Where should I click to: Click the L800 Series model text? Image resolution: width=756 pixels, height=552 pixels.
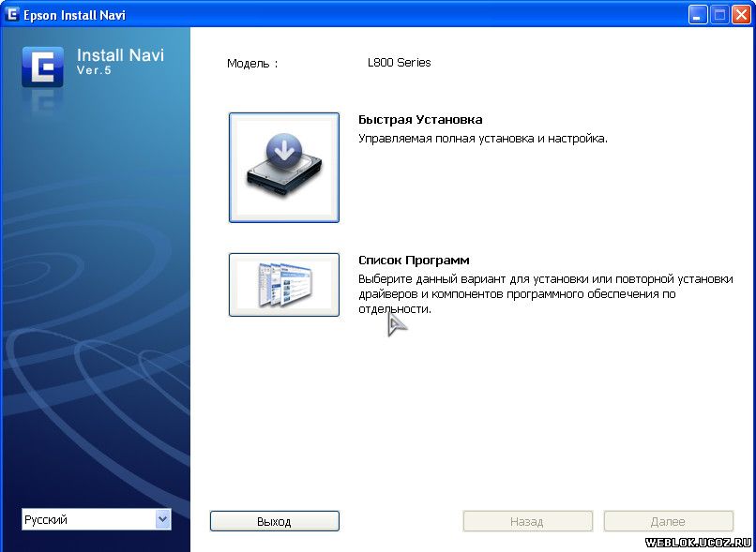pyautogui.click(x=400, y=63)
